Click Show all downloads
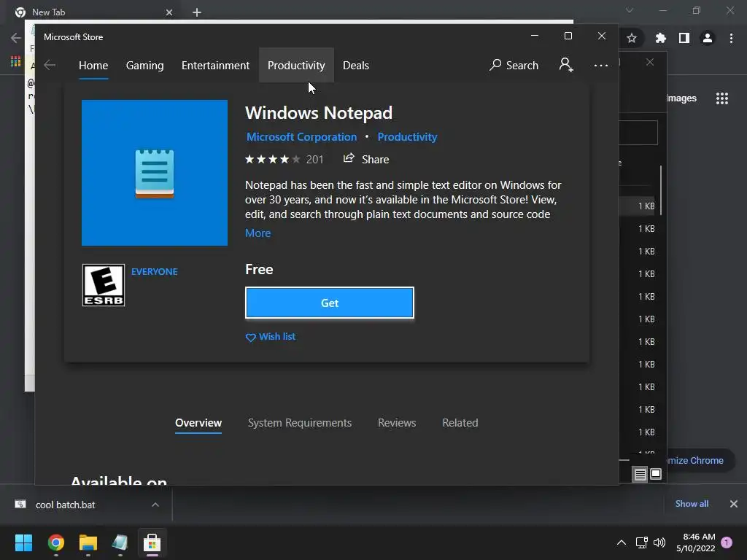Screen dimensions: 747x560 (692, 504)
